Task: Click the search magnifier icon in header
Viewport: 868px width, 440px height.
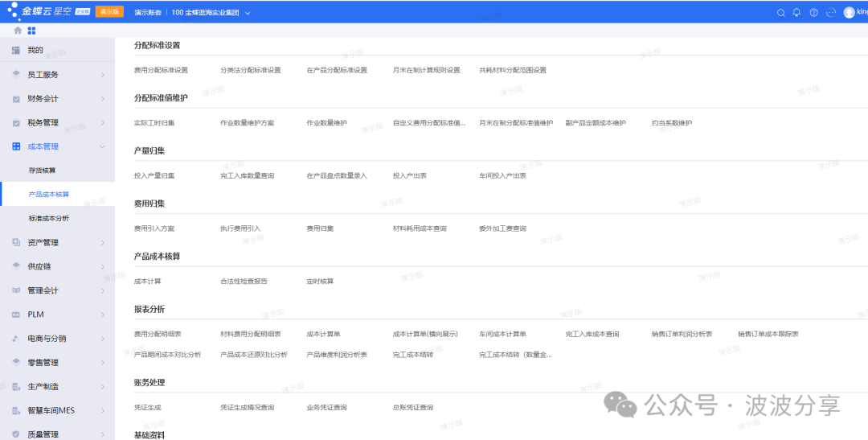Action: pos(780,12)
